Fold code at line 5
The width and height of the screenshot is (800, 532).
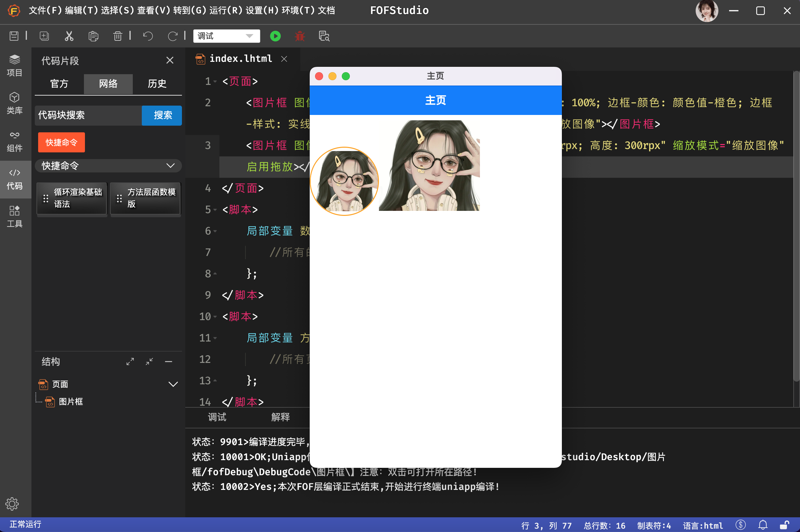pyautogui.click(x=215, y=210)
